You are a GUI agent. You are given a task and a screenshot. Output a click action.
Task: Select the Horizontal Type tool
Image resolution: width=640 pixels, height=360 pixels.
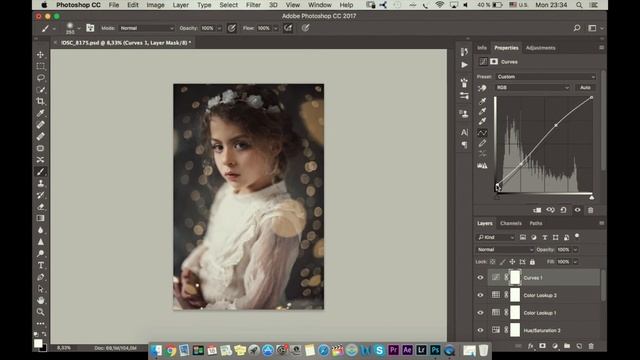coord(40,265)
